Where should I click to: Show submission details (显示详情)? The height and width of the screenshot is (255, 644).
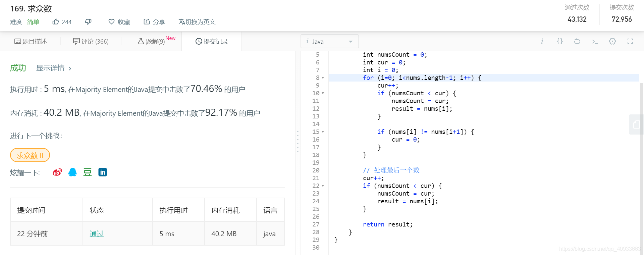click(54, 68)
